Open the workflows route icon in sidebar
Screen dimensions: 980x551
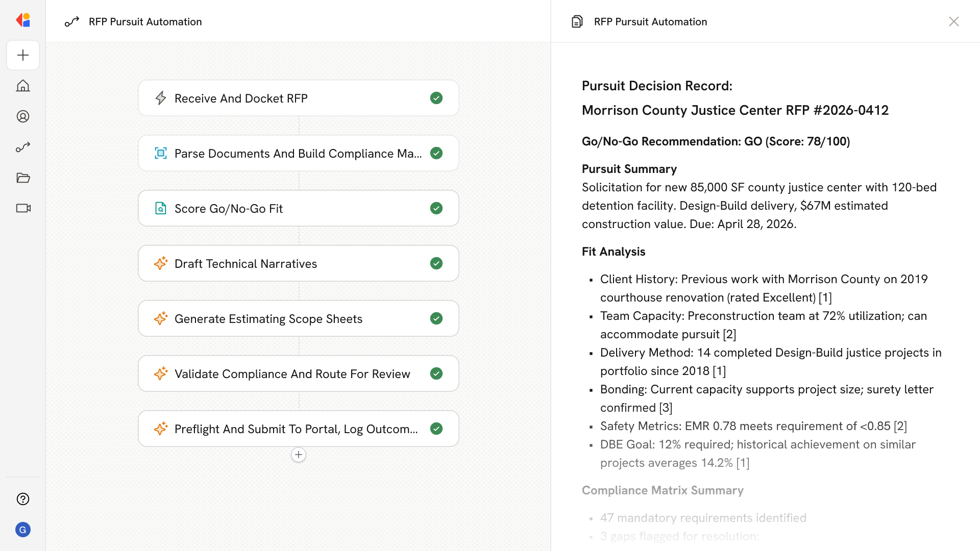23,147
